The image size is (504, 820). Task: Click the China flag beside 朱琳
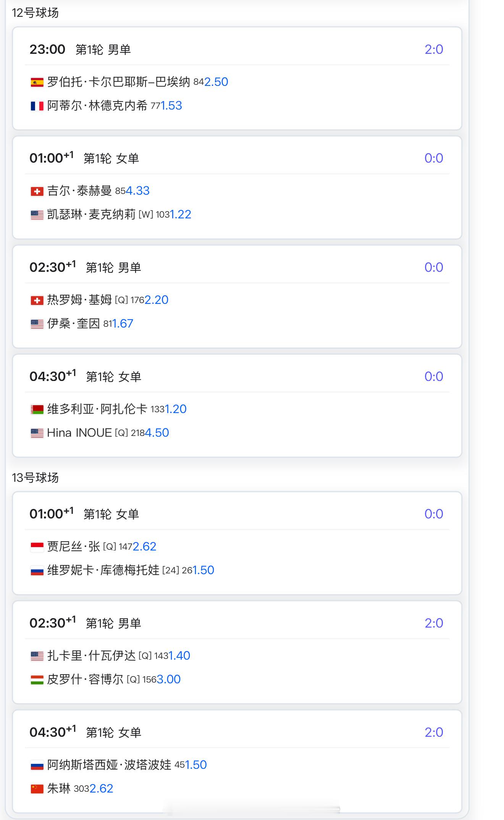tap(37, 789)
